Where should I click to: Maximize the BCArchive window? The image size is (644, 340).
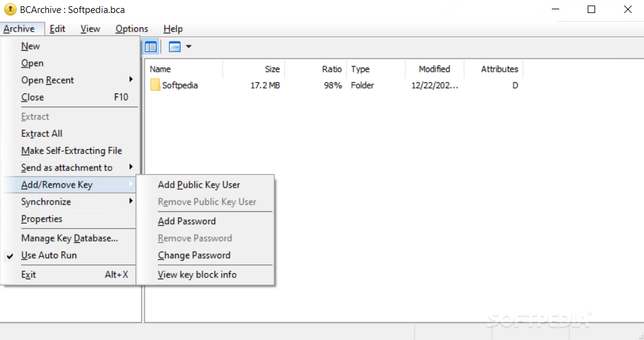click(x=591, y=9)
